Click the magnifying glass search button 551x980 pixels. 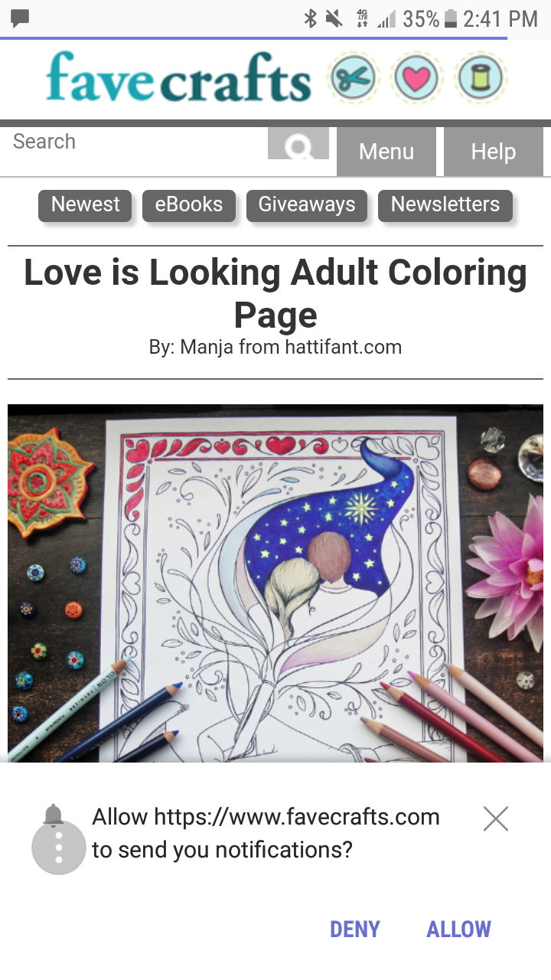(x=298, y=143)
